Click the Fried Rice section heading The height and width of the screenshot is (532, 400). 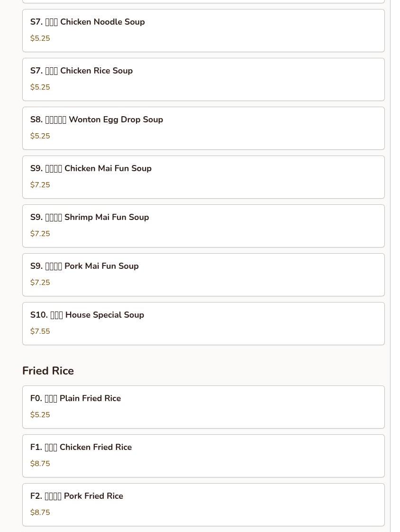48,371
